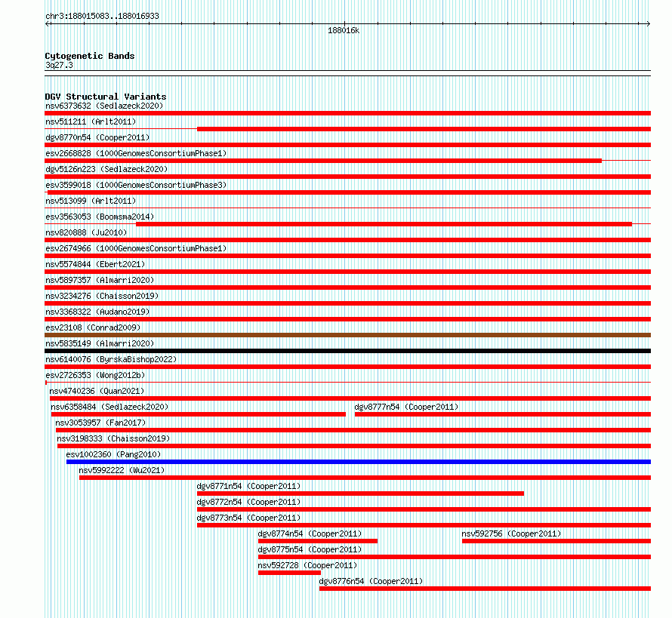The width and height of the screenshot is (672, 618).
Task: Click the red dgv8771n54 variant bar
Action: pos(360,493)
